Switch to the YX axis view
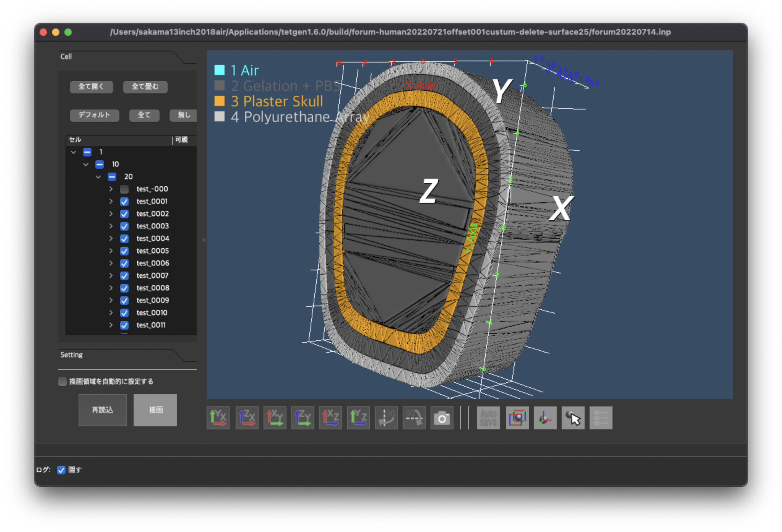This screenshot has height=532, width=782. 218,418
